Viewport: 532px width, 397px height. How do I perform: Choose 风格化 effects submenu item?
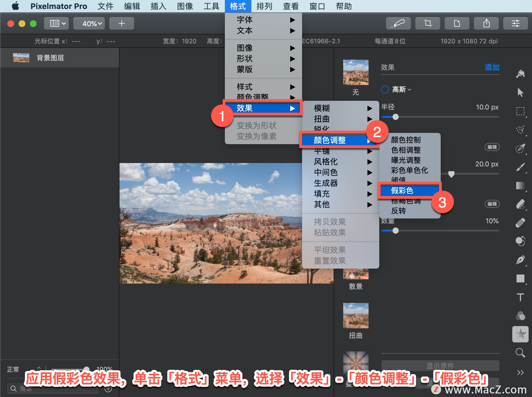[340, 162]
